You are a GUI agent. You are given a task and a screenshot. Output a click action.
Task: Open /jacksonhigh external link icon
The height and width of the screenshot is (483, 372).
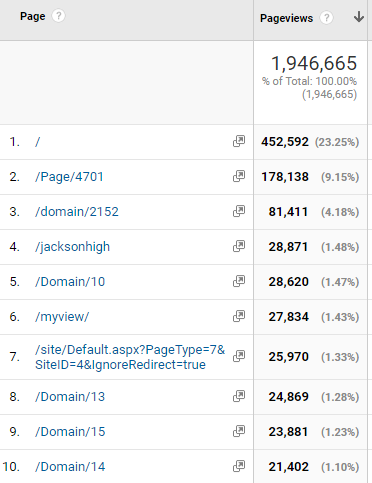pyautogui.click(x=239, y=246)
